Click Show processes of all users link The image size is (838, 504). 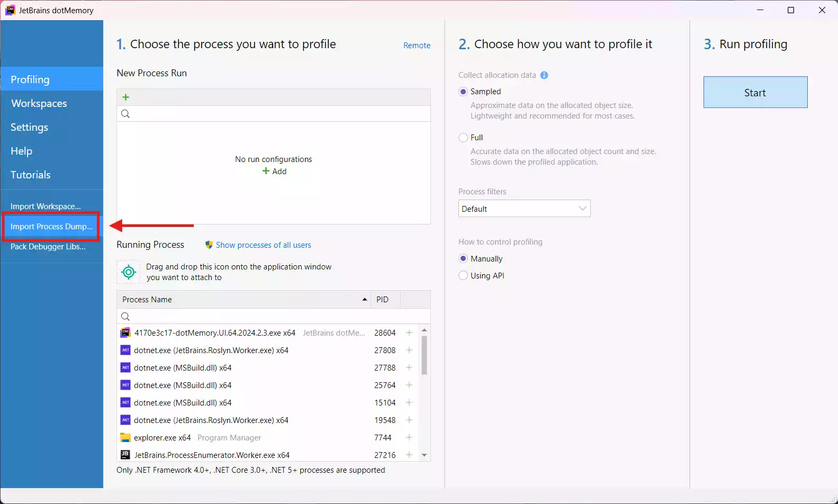pyautogui.click(x=263, y=245)
